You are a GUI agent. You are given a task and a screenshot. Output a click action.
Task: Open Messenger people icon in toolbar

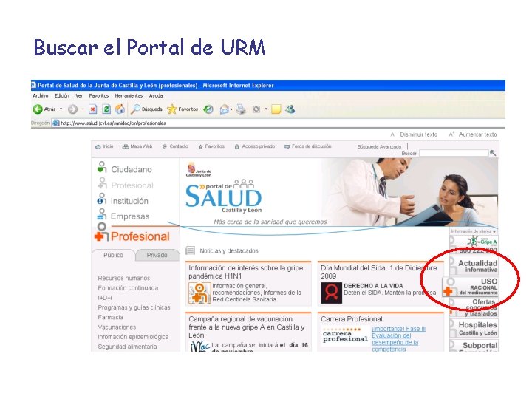pyautogui.click(x=290, y=109)
